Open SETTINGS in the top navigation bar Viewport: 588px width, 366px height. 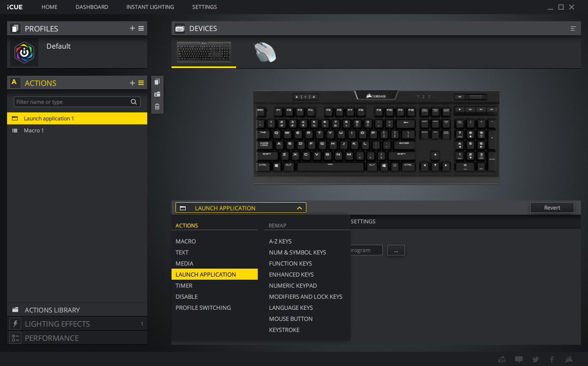tap(205, 7)
